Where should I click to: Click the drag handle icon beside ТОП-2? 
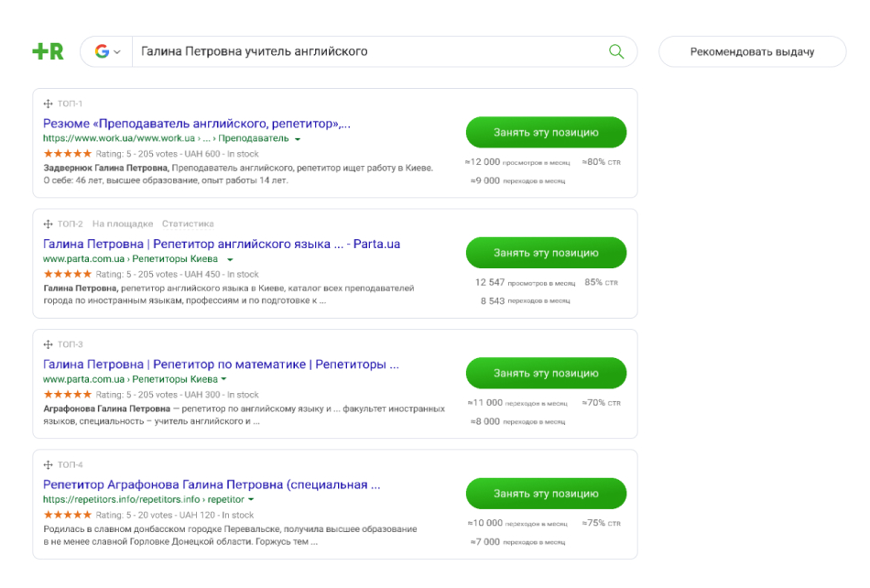point(49,223)
